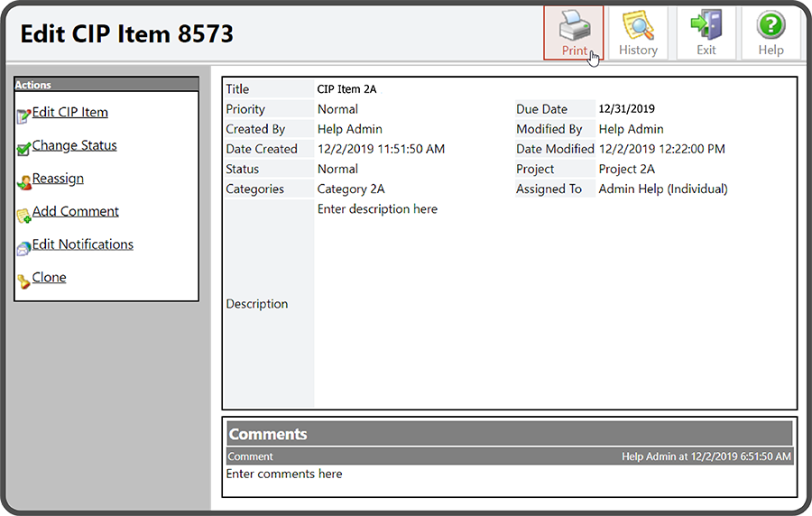Select the Change Status action link
The image size is (812, 516).
75,145
